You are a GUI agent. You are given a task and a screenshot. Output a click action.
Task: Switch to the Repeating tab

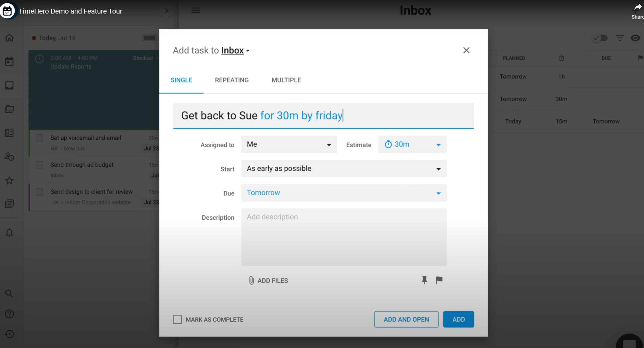(232, 80)
